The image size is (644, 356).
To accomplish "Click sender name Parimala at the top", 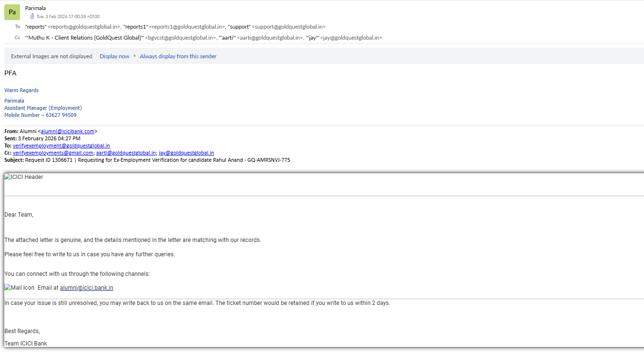I will [35, 8].
